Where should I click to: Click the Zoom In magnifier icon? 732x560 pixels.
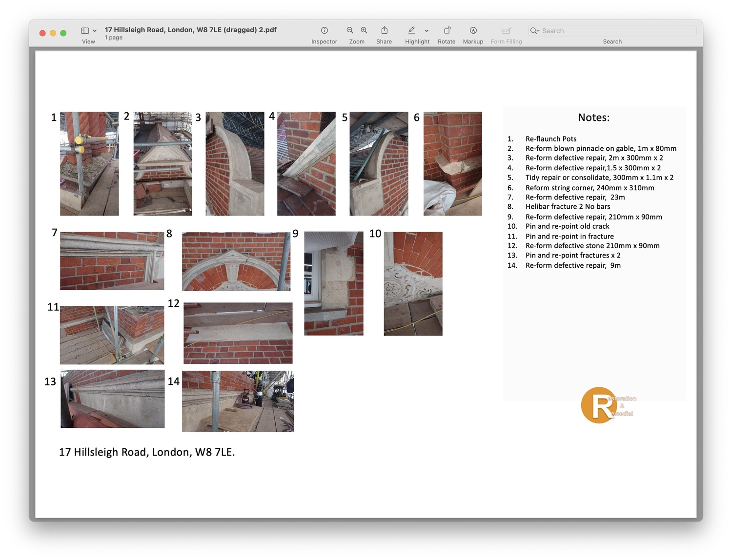(x=364, y=30)
